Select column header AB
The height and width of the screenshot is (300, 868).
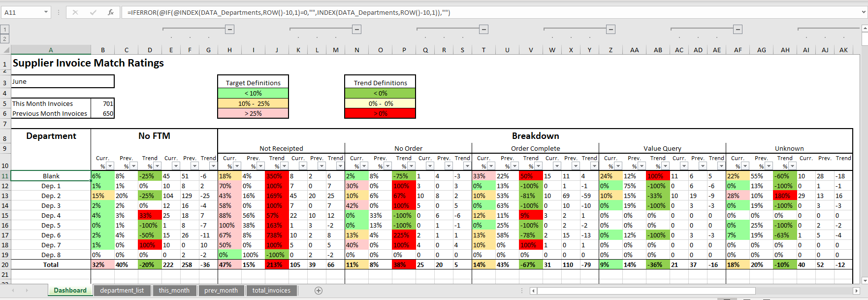pyautogui.click(x=658, y=50)
